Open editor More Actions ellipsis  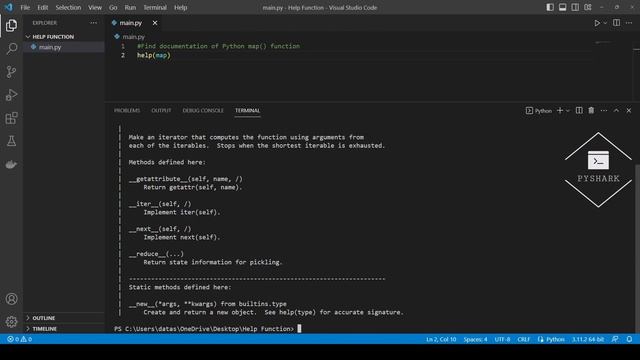(629, 23)
